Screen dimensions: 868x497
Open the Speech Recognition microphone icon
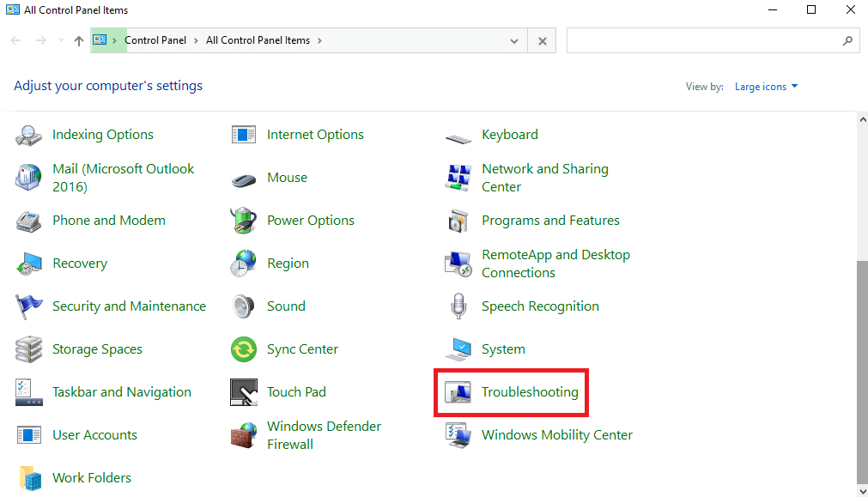[x=458, y=306]
